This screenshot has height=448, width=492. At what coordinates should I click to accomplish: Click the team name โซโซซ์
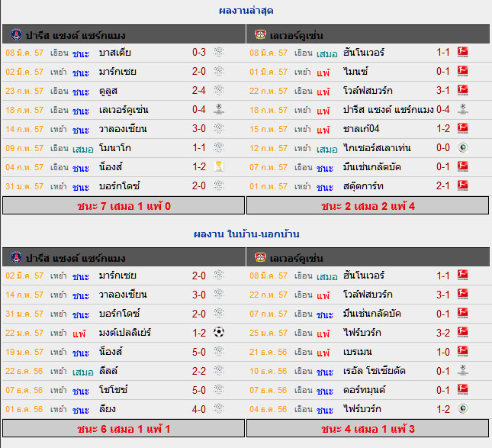pos(113,390)
